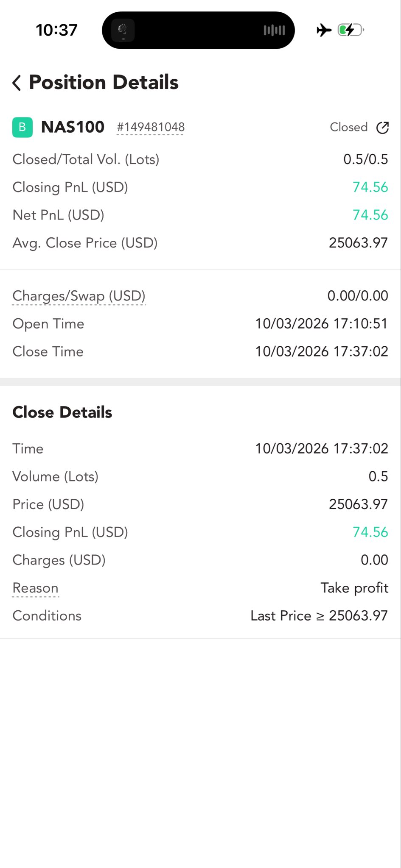Tap the Position Details page title

coord(104,82)
